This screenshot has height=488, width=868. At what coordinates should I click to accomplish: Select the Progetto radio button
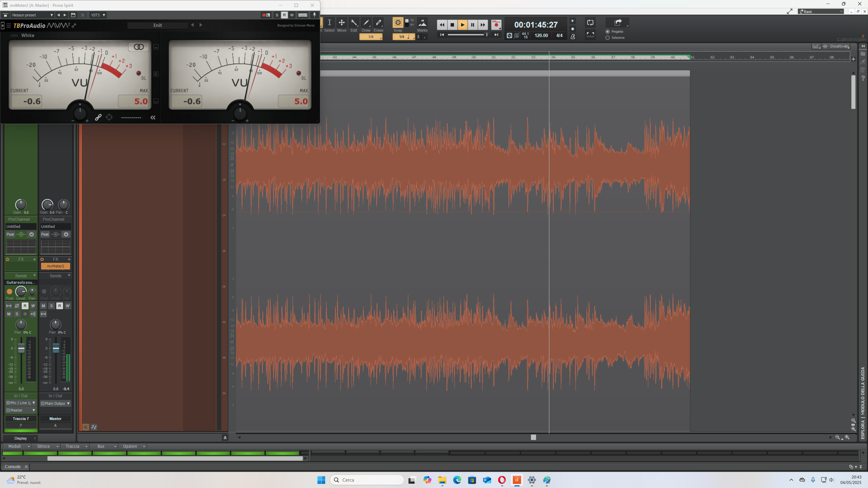[x=608, y=32]
